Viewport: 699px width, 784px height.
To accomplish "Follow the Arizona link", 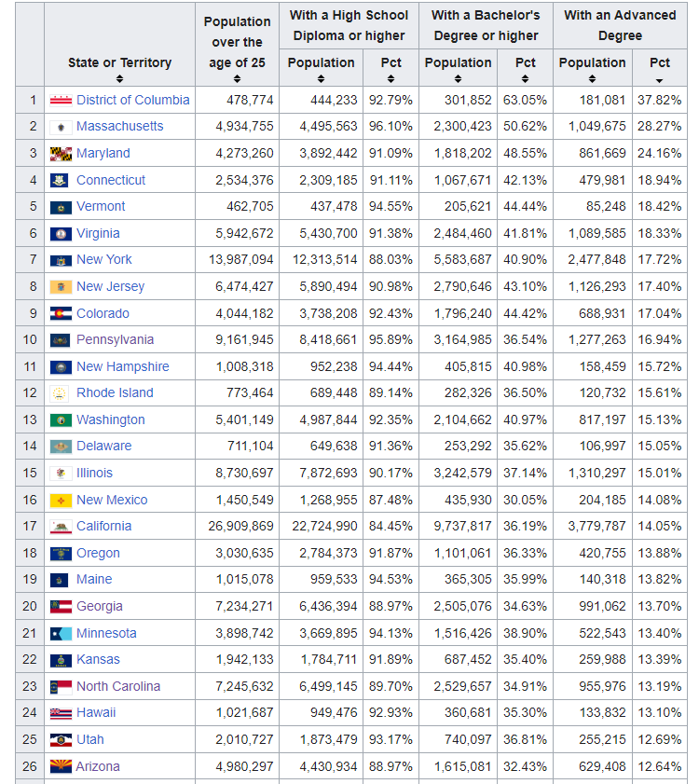I will coord(98,766).
